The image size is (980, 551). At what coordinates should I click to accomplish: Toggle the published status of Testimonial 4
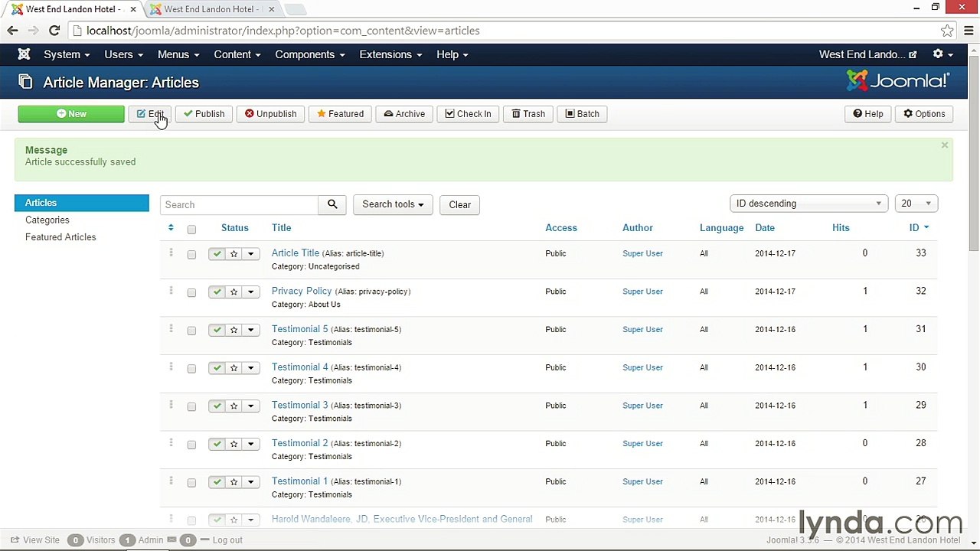coord(217,368)
